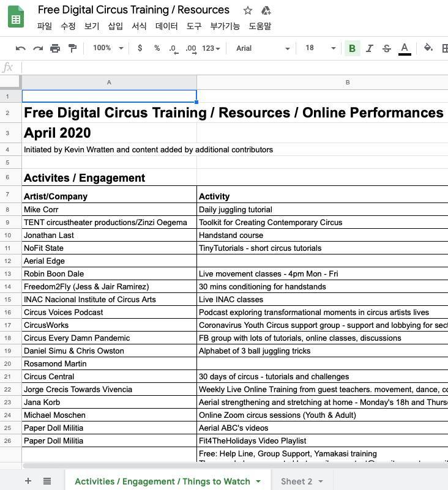Activate the paint format tool
The height and width of the screenshot is (490, 448).
73,48
